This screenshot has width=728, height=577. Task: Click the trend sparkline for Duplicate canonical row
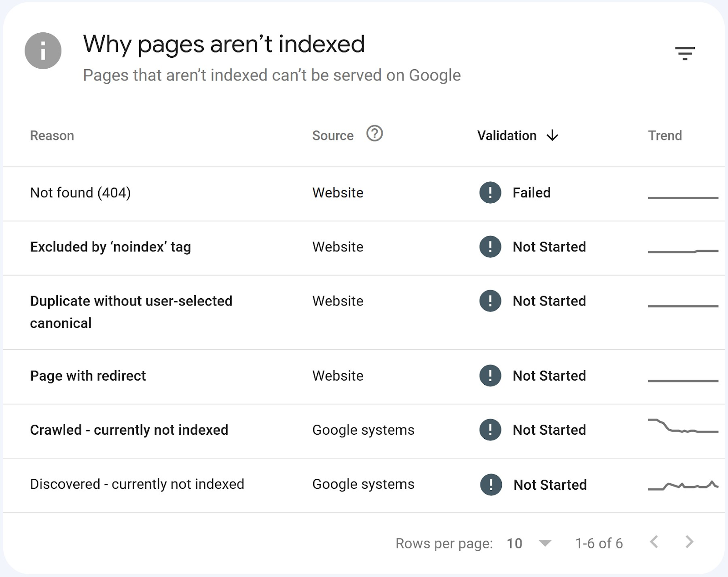[x=683, y=306]
